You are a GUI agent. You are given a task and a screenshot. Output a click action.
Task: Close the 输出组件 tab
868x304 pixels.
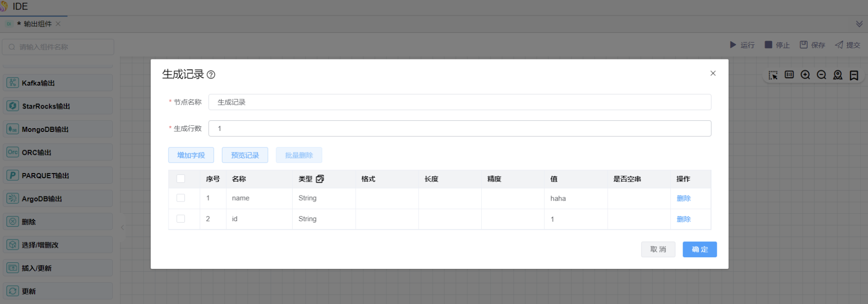(x=58, y=24)
